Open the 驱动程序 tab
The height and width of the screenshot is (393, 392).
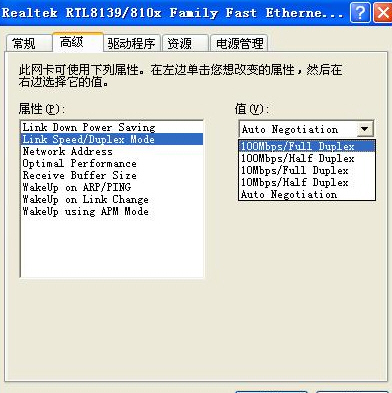tap(132, 43)
